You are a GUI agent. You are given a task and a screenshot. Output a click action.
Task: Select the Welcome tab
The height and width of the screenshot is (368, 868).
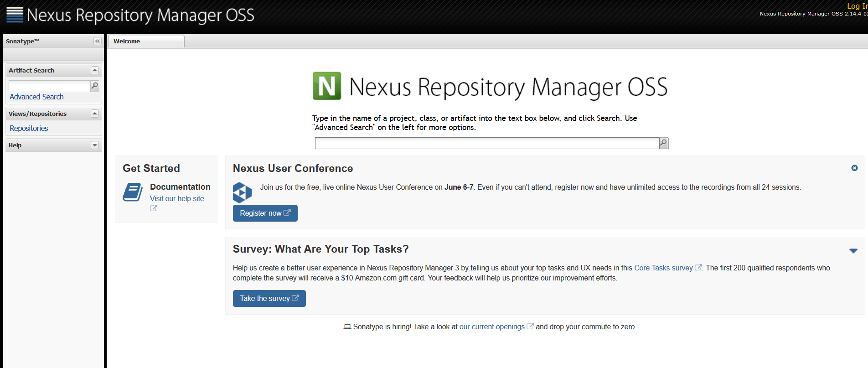[146, 41]
